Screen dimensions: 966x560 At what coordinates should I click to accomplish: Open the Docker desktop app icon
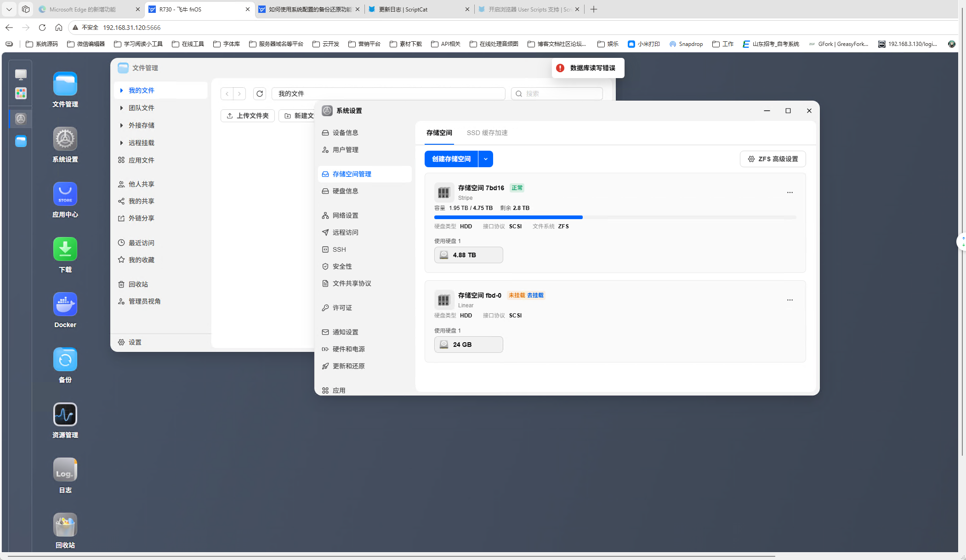tap(65, 304)
